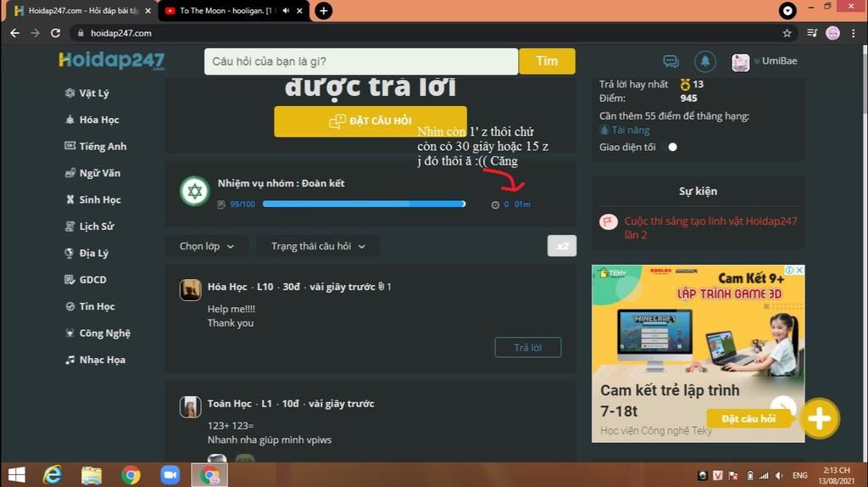Image resolution: width=868 pixels, height=487 pixels.
Task: Select the Địa Lý subject
Action: tap(86, 253)
